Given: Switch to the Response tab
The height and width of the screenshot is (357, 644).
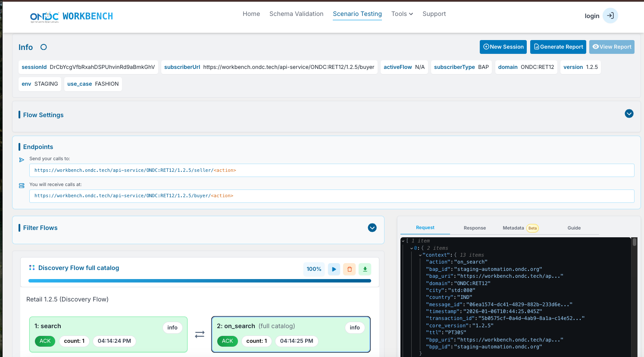Looking at the screenshot, I should click(475, 228).
